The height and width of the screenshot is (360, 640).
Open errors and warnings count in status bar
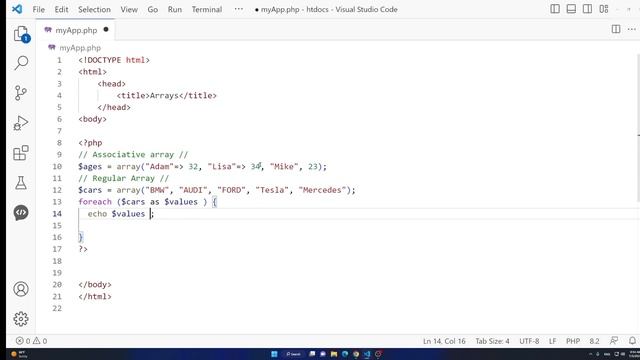(x=31, y=341)
